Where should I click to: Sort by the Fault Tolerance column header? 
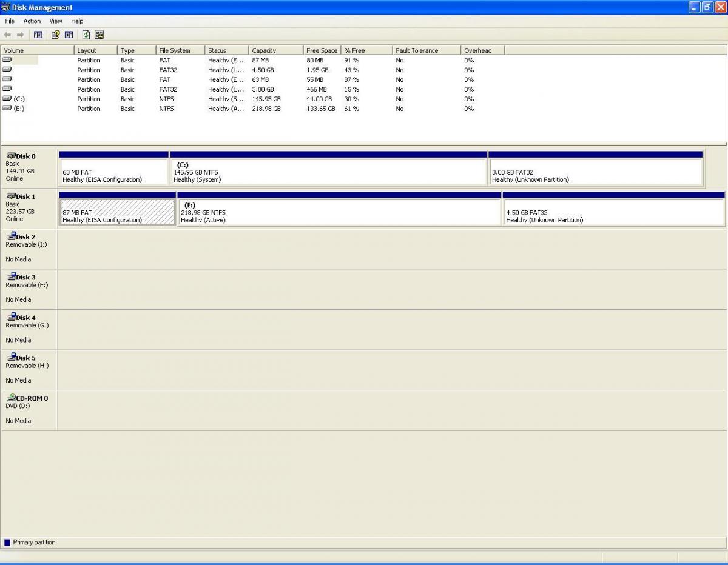[x=426, y=50]
